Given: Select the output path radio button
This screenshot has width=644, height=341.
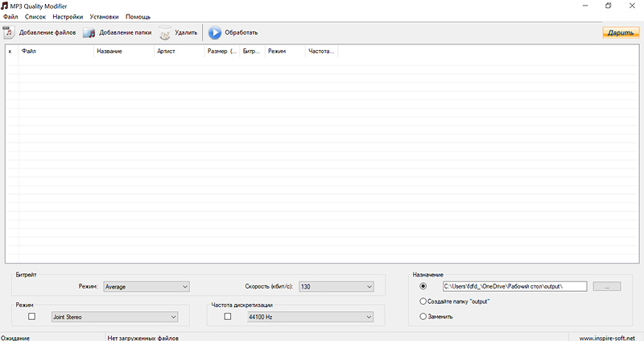Looking at the screenshot, I should (423, 286).
